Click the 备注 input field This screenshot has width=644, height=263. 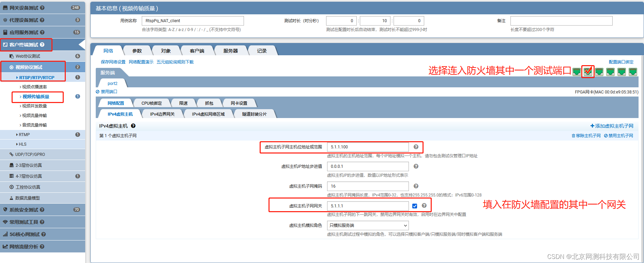(561, 21)
